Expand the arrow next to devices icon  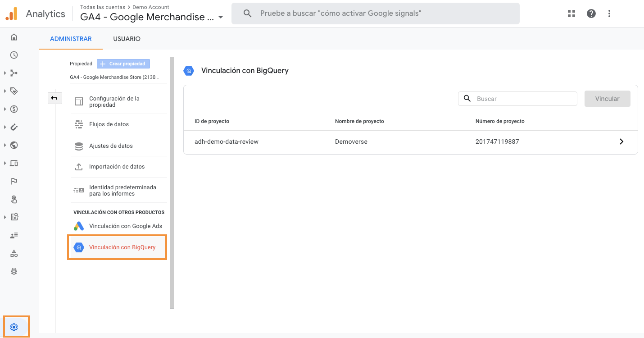point(5,163)
